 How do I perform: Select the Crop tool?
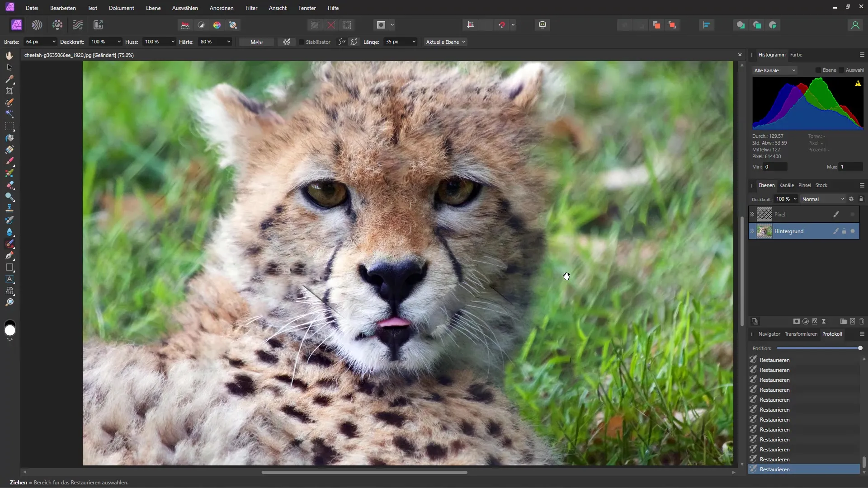[x=9, y=91]
